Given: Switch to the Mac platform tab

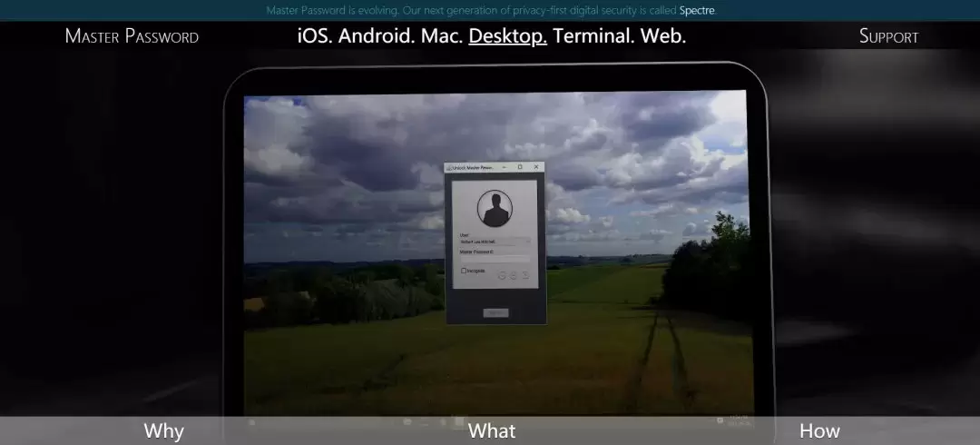Looking at the screenshot, I should pos(442,36).
